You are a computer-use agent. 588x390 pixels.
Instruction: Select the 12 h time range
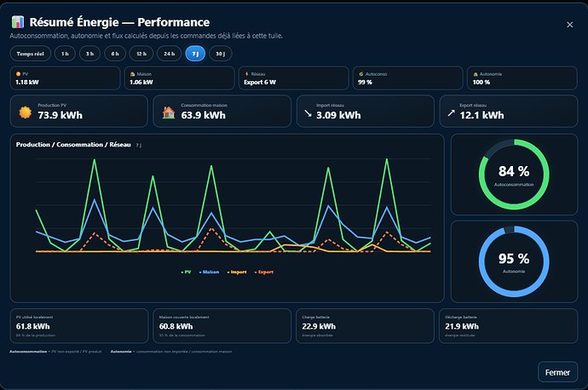pos(141,54)
